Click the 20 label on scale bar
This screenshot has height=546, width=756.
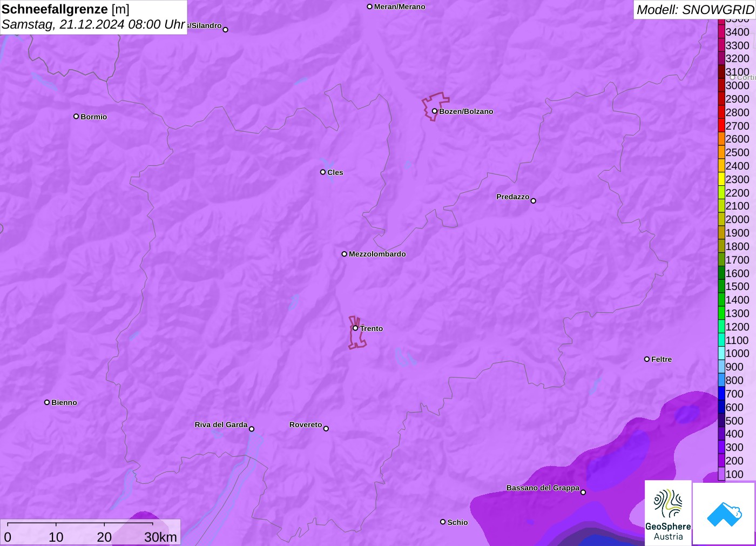point(104,537)
